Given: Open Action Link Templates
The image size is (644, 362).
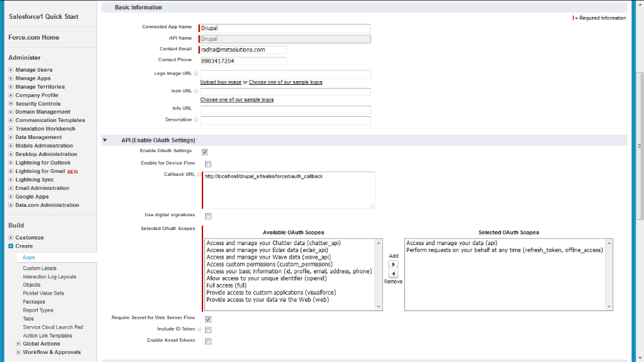Looking at the screenshot, I should (48, 336).
